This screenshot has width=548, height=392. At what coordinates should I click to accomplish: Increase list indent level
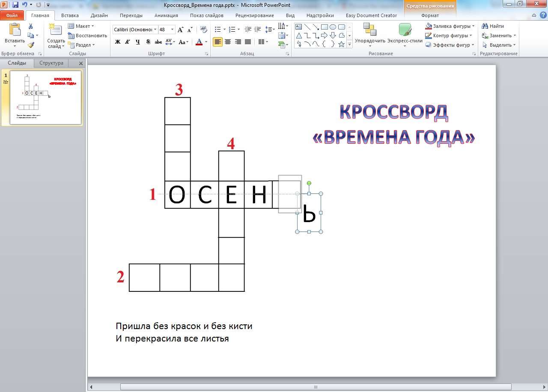click(258, 30)
